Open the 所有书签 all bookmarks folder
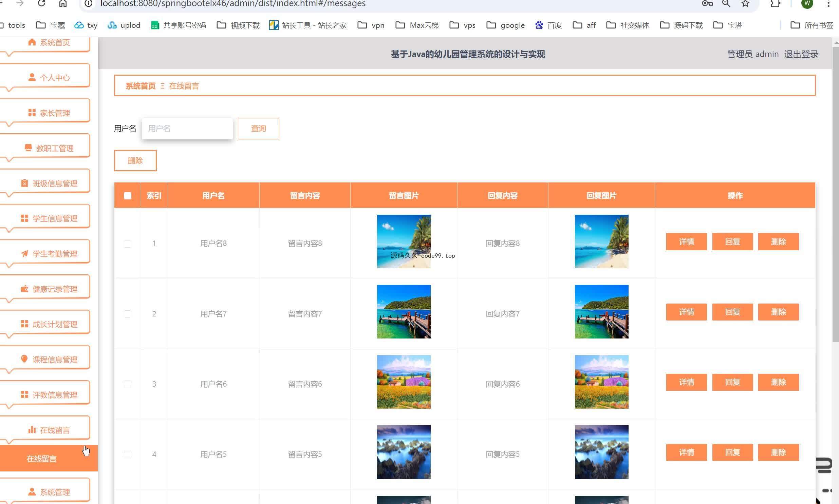 coord(812,25)
